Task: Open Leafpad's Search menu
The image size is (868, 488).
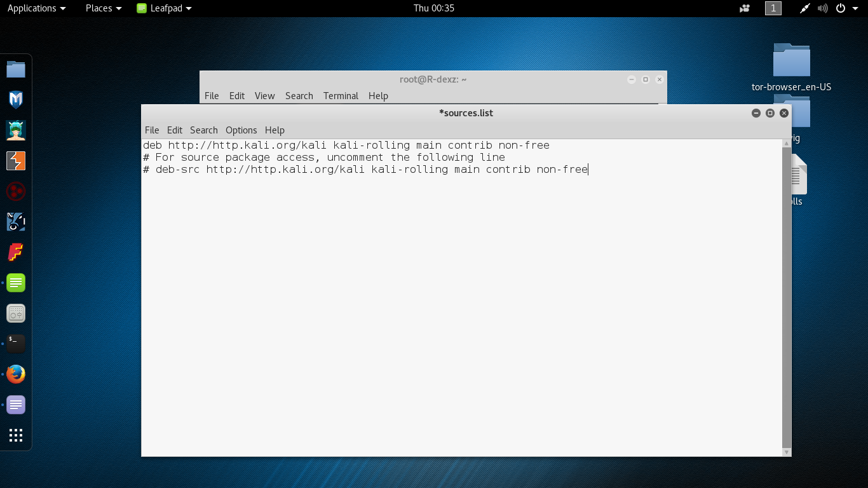Action: 203,130
